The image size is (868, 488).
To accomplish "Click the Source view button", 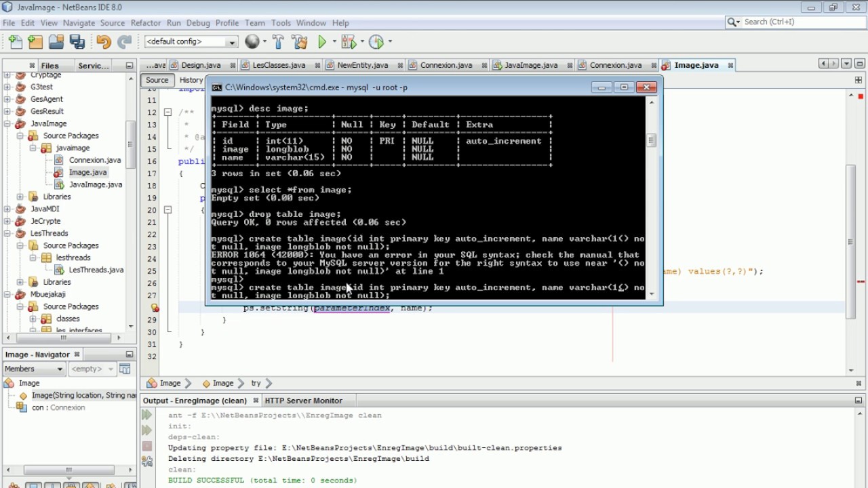I will pos(157,80).
